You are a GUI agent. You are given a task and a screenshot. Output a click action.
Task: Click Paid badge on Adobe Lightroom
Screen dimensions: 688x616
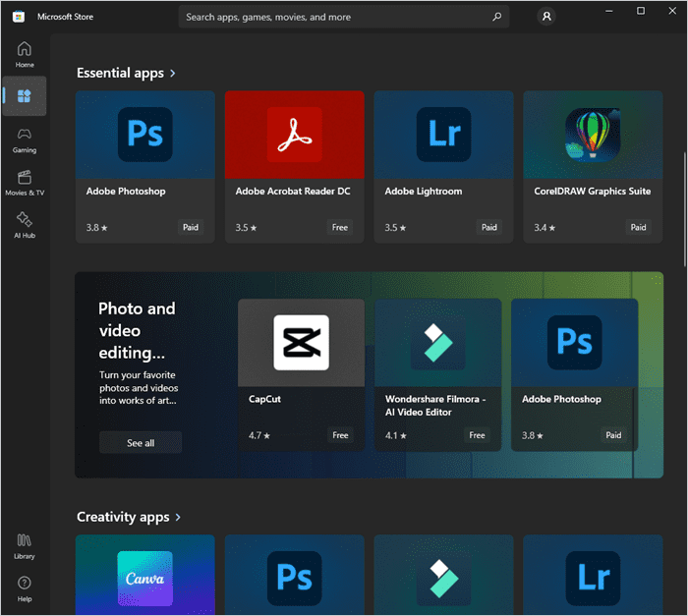(489, 227)
